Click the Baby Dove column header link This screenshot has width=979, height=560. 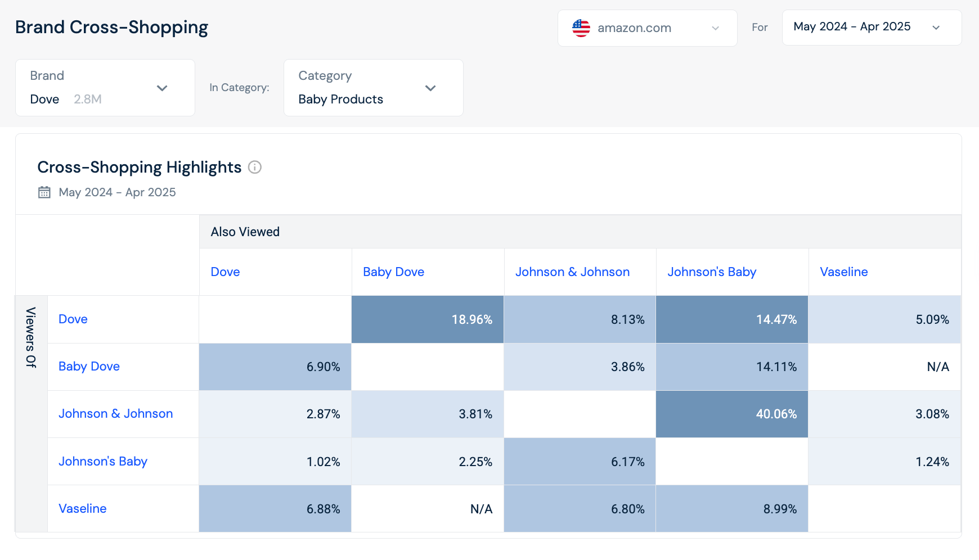click(x=393, y=272)
